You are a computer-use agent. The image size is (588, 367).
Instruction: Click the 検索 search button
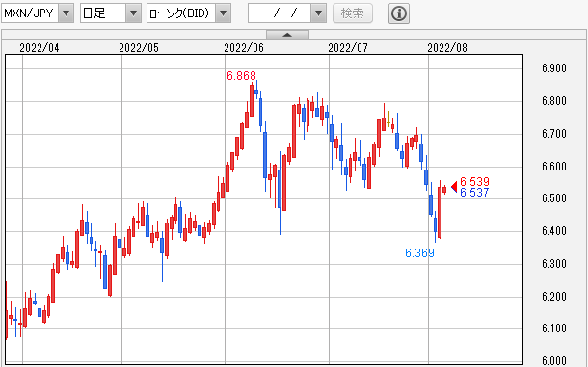tap(353, 13)
